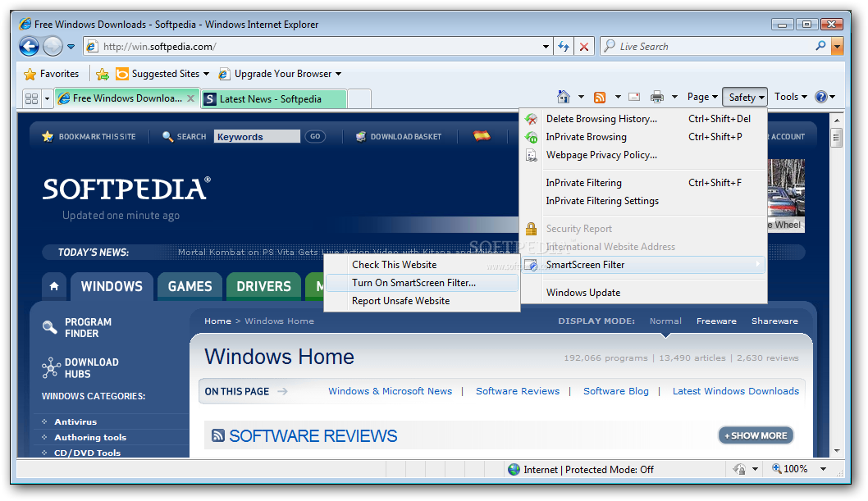This screenshot has height=501, width=868.
Task: Open the Download Hubs link
Action: pos(80,368)
